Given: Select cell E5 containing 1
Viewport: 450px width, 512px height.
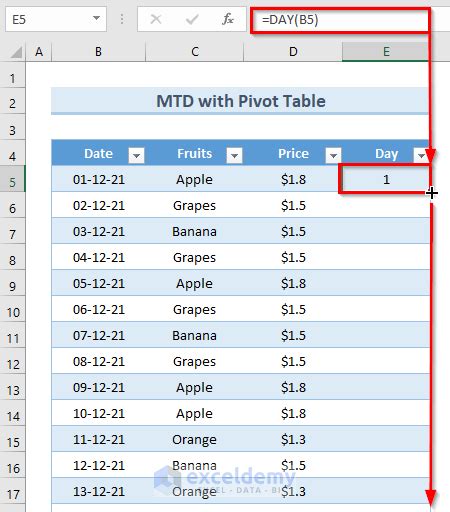Looking at the screenshot, I should pyautogui.click(x=385, y=179).
